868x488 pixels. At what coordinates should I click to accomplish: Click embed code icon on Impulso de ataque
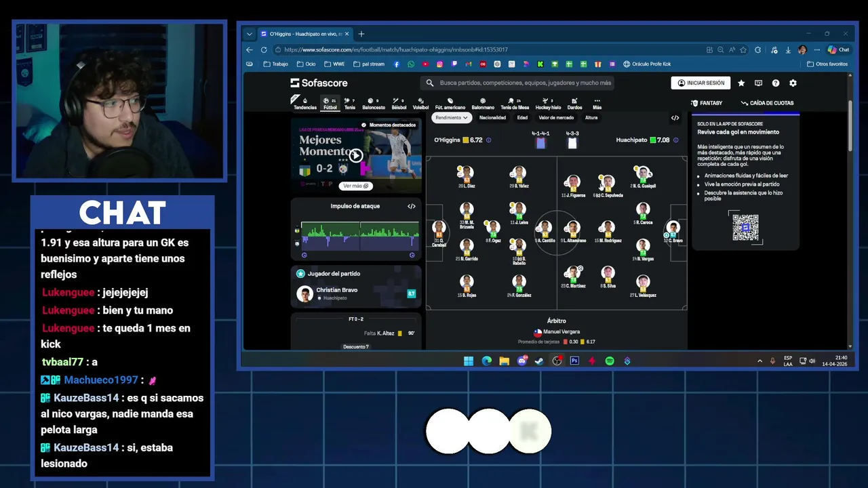(x=411, y=206)
